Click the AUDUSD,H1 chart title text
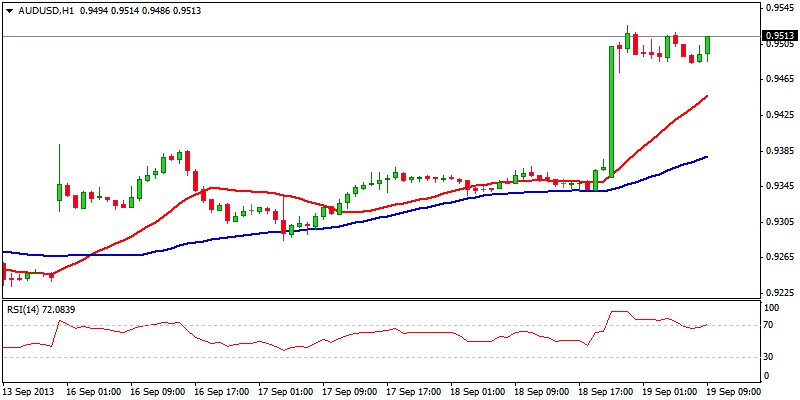 click(44, 10)
